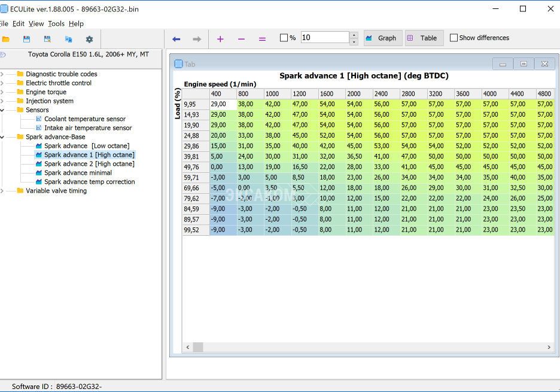Click the open file folder icon

pyautogui.click(x=6, y=39)
